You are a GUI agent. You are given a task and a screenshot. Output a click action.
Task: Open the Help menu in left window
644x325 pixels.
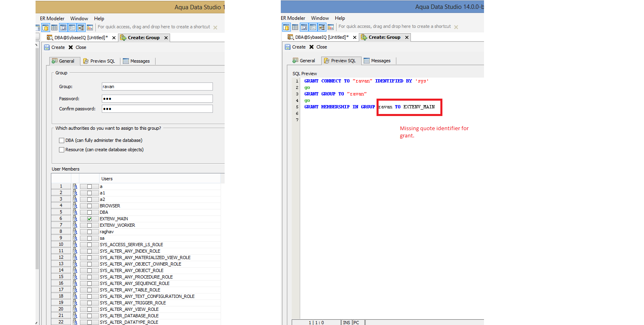(99, 19)
